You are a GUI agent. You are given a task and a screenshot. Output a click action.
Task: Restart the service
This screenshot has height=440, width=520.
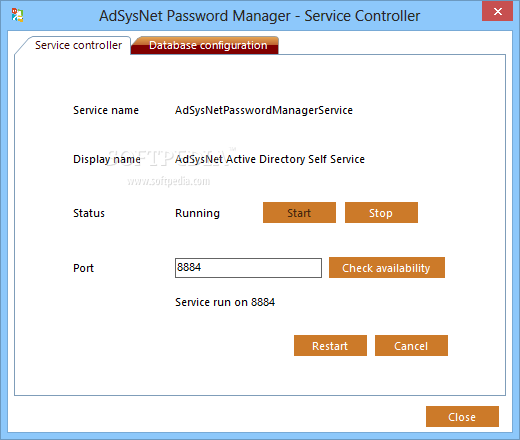tap(330, 346)
